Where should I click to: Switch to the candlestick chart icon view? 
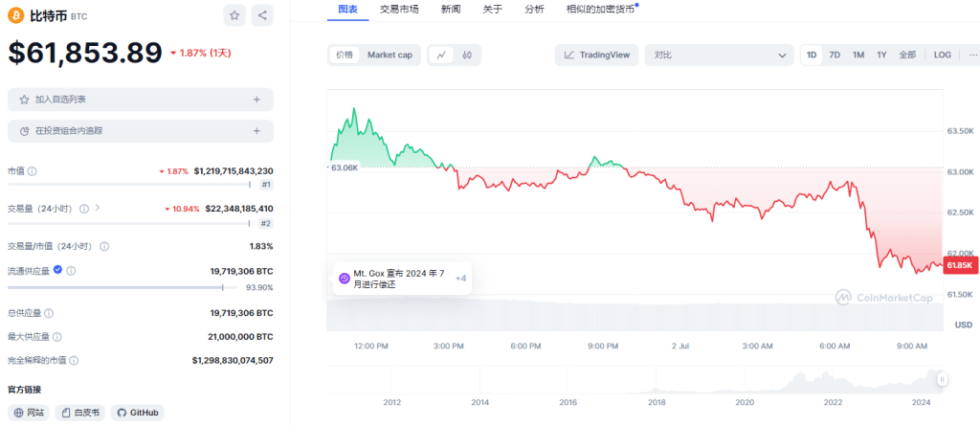click(x=467, y=55)
